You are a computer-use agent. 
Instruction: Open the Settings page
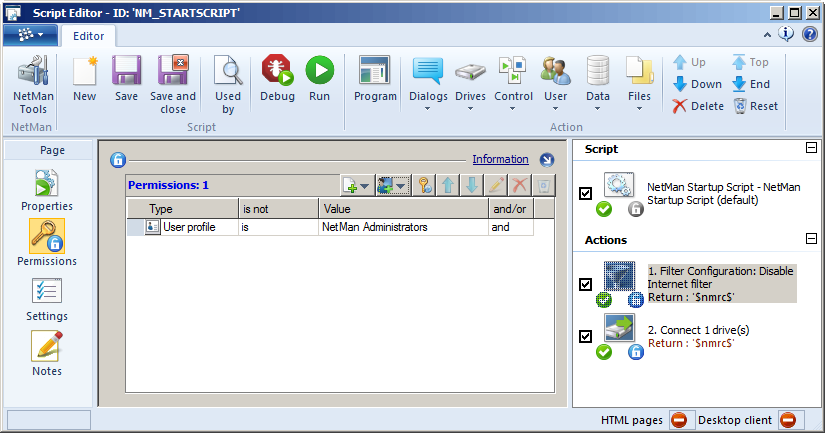[47, 298]
